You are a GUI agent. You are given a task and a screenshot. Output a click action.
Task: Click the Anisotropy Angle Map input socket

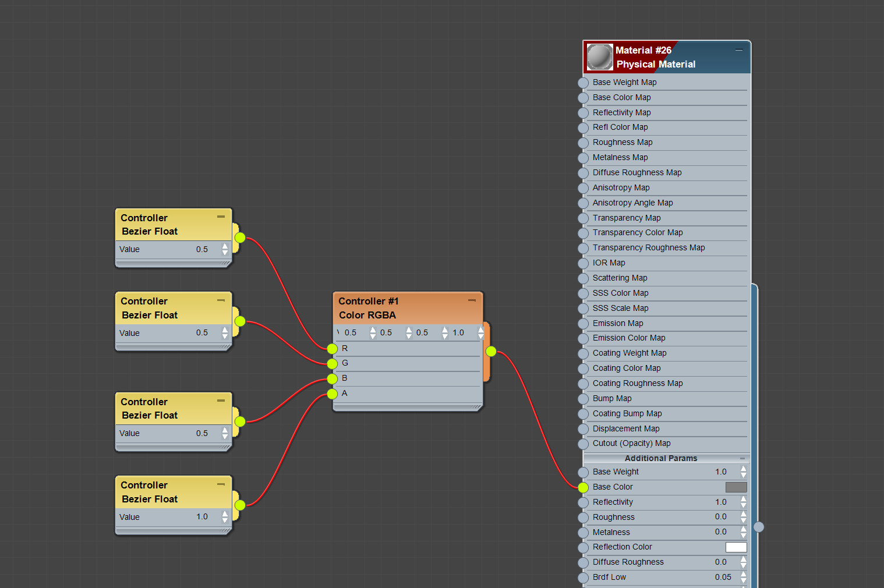[584, 203]
